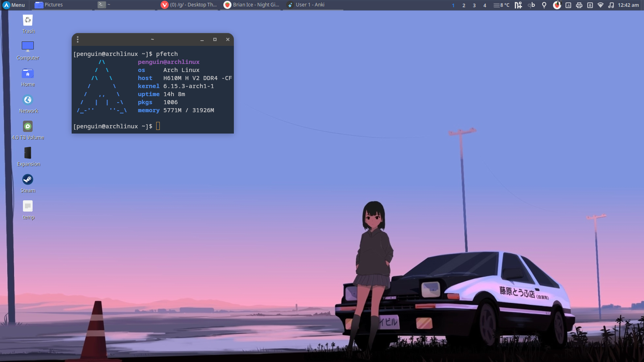Image resolution: width=644 pixels, height=362 pixels.
Task: Maximize the terminal window
Action: click(215, 39)
